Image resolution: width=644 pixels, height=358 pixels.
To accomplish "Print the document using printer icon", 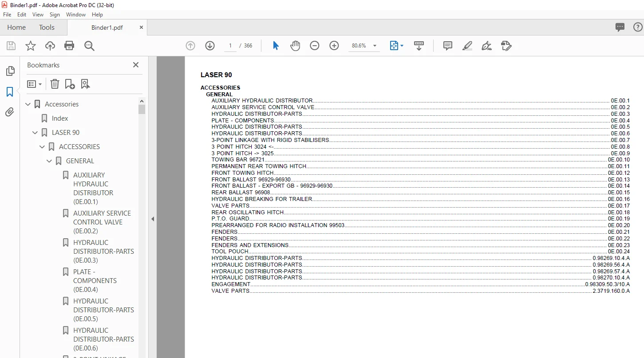I will click(x=69, y=46).
